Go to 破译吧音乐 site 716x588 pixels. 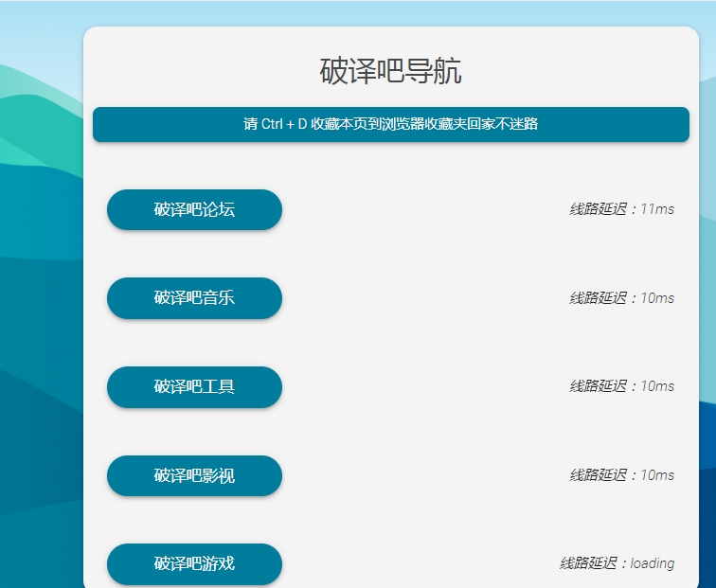click(x=194, y=298)
